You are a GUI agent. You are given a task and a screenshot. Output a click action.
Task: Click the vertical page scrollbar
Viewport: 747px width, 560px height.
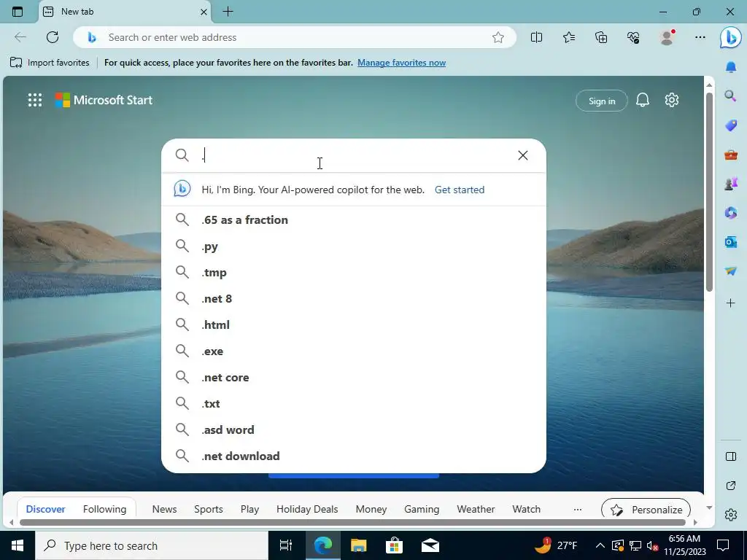click(x=709, y=192)
